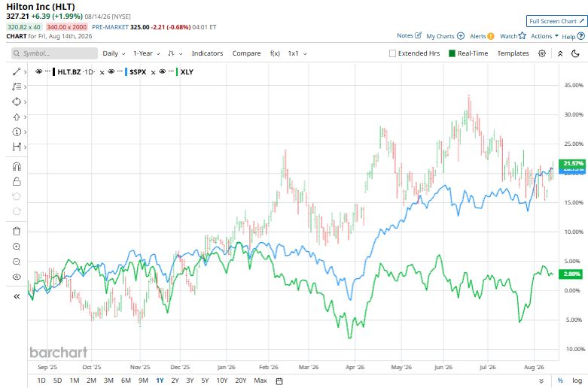The width and height of the screenshot is (588, 391).
Task: Enable the Extended Hrs checkbox
Action: tap(392, 53)
